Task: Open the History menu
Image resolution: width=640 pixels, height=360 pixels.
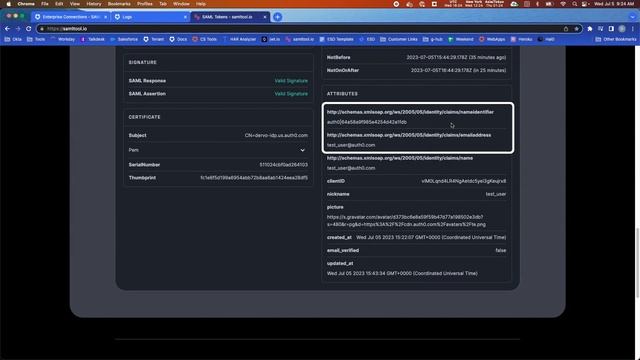Action: click(x=93, y=4)
